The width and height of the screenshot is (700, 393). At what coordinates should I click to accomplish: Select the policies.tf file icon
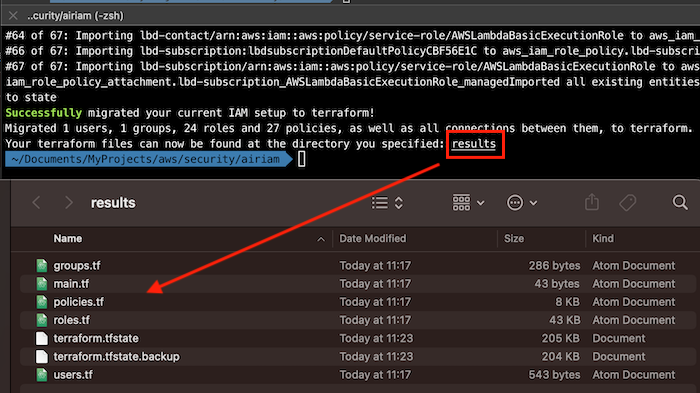coord(42,302)
